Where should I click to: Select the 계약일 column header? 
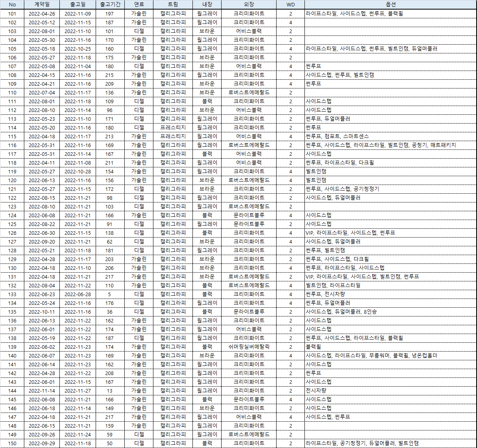[42, 4]
